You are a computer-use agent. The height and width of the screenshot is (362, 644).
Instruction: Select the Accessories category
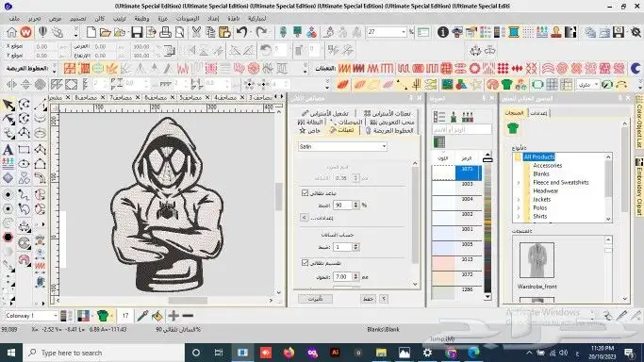point(547,165)
